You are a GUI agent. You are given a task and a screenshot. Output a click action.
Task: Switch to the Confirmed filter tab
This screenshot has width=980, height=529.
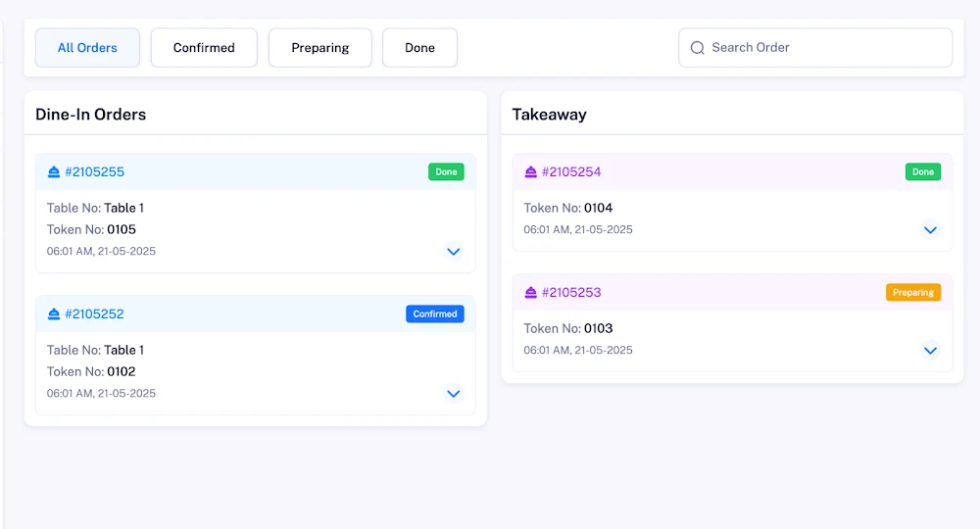(204, 47)
